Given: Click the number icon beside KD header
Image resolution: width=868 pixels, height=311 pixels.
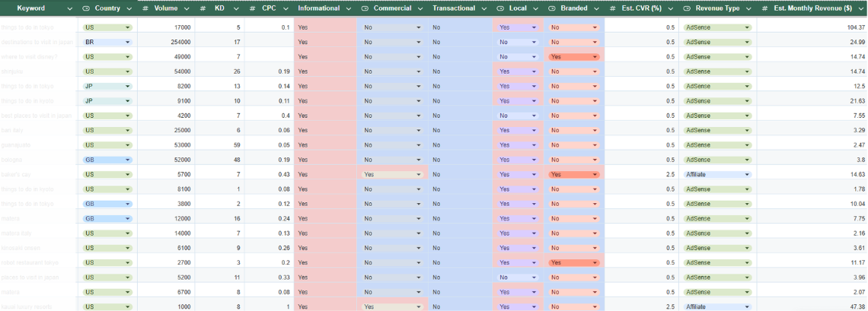Looking at the screenshot, I should [x=203, y=8].
